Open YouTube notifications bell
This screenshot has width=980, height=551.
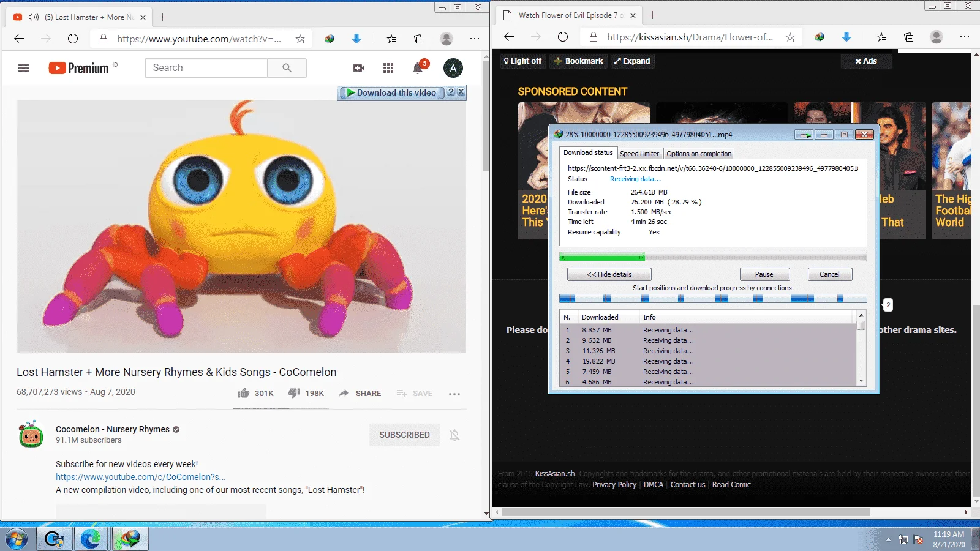[x=418, y=67]
